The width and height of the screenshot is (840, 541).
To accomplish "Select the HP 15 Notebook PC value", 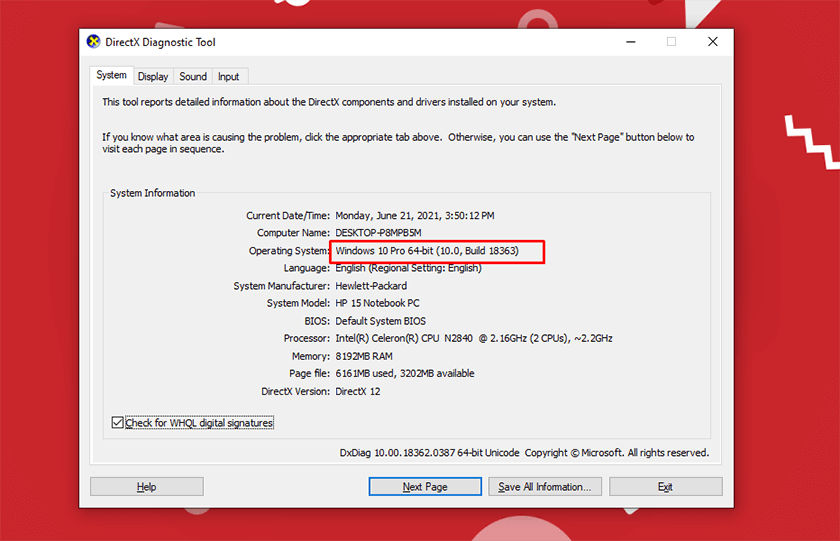I will click(x=377, y=303).
